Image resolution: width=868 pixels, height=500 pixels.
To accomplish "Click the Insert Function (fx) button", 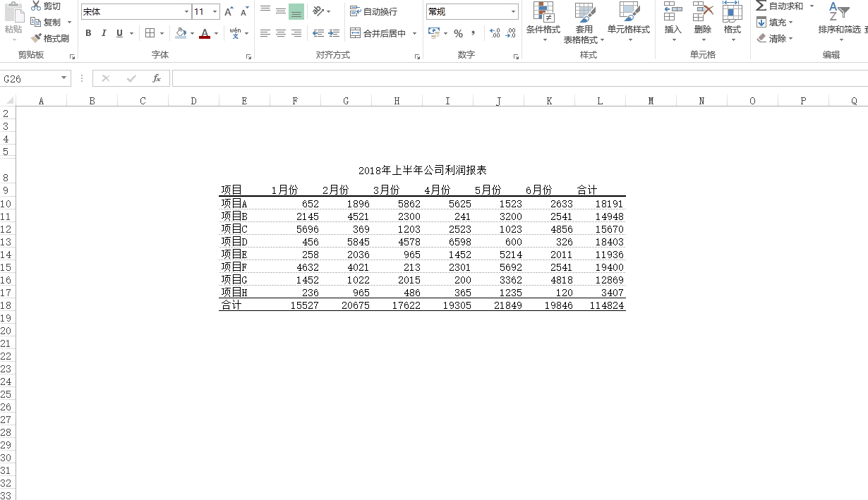I will [x=157, y=78].
